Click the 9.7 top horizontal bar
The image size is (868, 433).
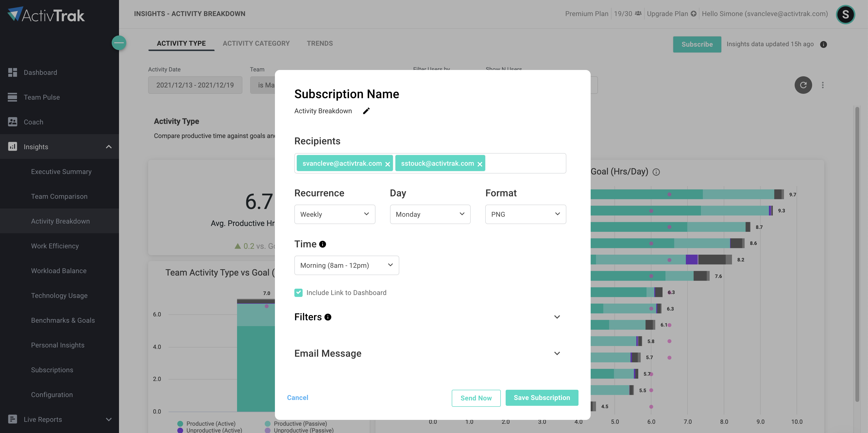[687, 194]
